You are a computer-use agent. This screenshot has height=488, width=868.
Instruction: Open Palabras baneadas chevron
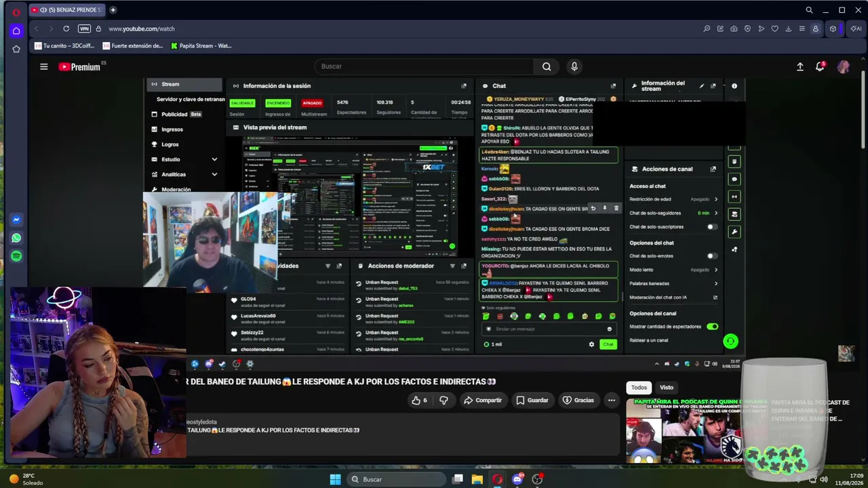point(715,283)
